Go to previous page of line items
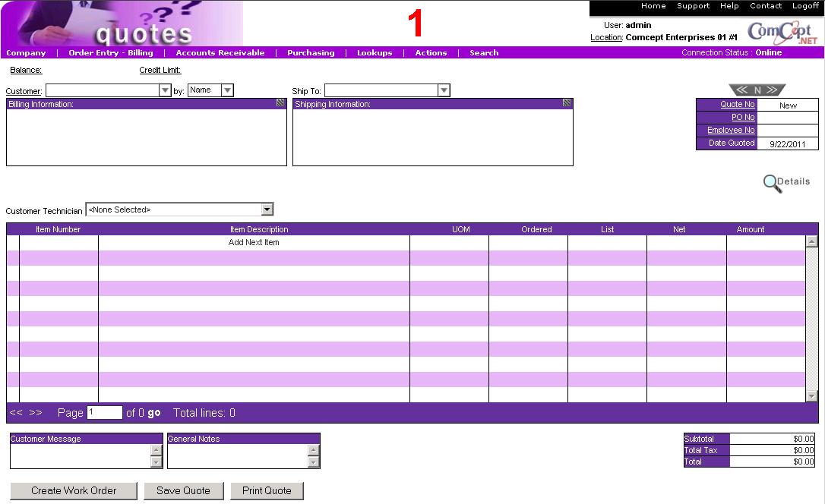Viewport: 825px width, 504px height. point(16,413)
